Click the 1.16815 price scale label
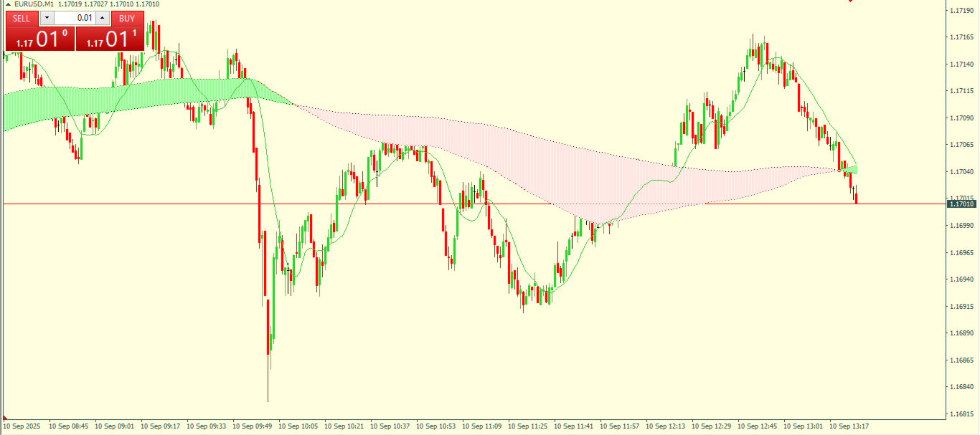980x435 pixels. pyautogui.click(x=961, y=414)
